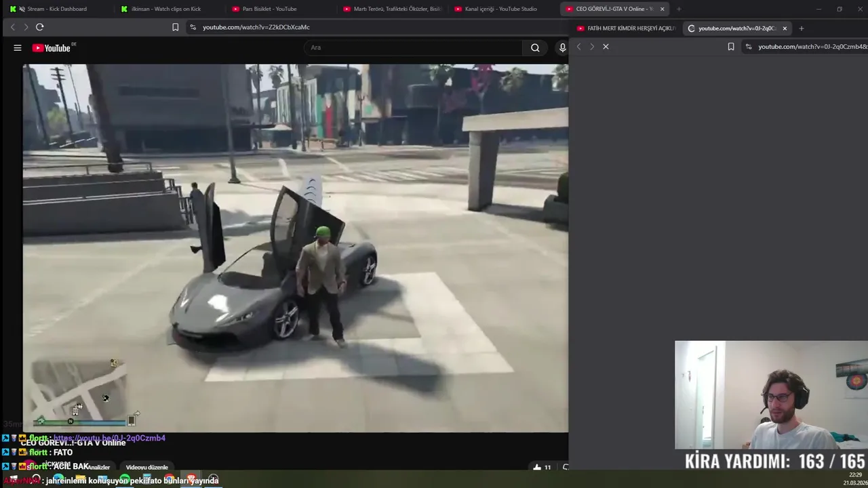Viewport: 868px width, 488px height.
Task: Go forward in the left browser window
Action: [x=26, y=27]
